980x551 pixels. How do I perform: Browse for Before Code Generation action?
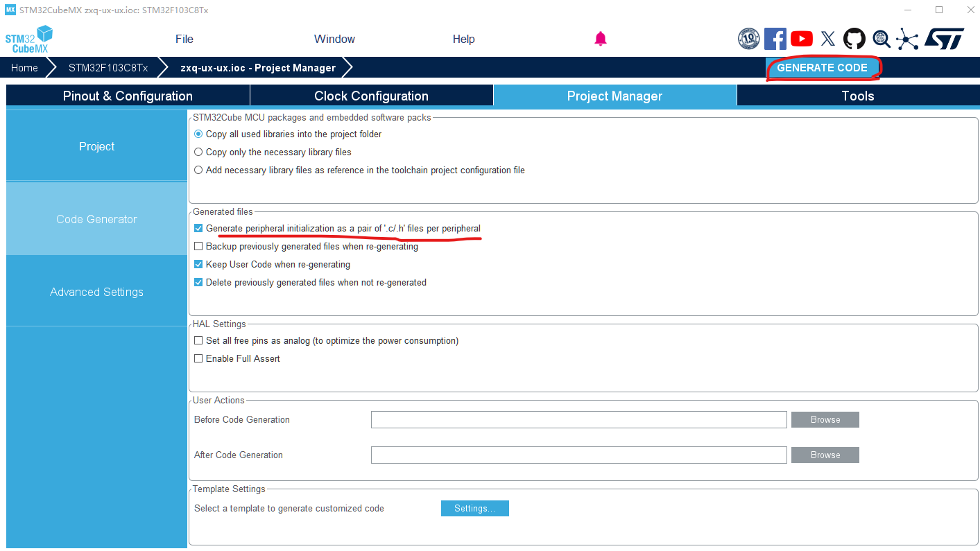[825, 419]
